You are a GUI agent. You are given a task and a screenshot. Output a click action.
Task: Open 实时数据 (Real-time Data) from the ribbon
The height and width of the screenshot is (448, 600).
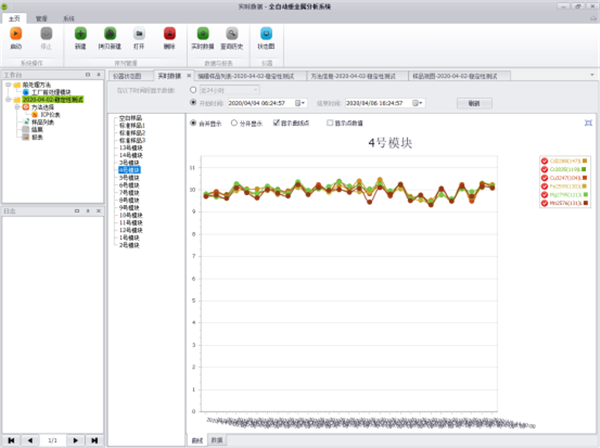203,35
